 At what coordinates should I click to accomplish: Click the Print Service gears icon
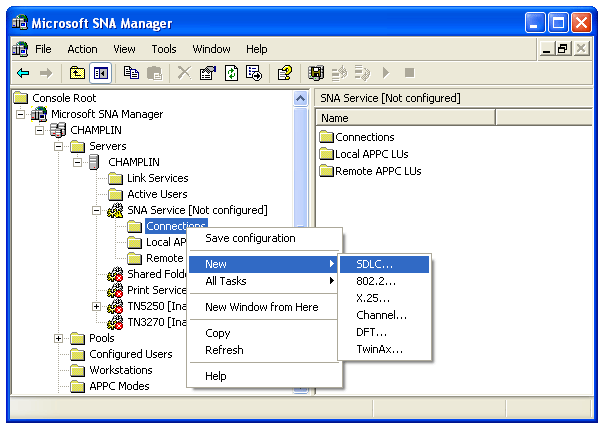[x=115, y=290]
